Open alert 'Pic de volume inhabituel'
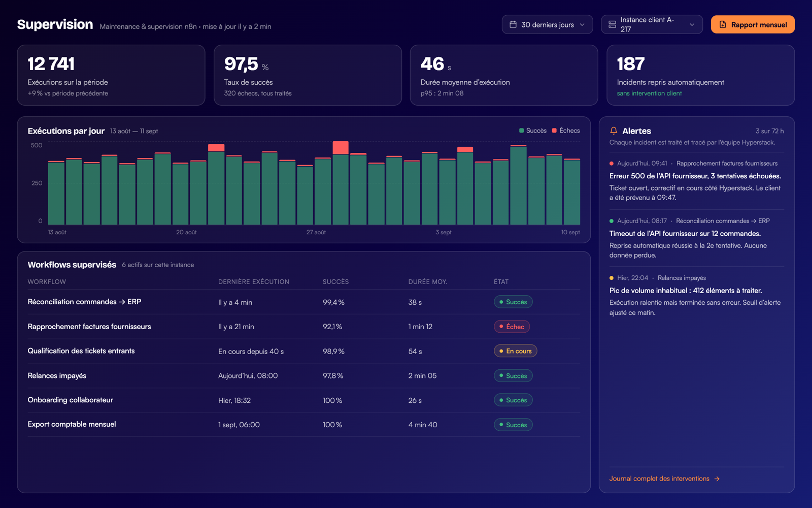The width and height of the screenshot is (812, 508). coord(696,296)
